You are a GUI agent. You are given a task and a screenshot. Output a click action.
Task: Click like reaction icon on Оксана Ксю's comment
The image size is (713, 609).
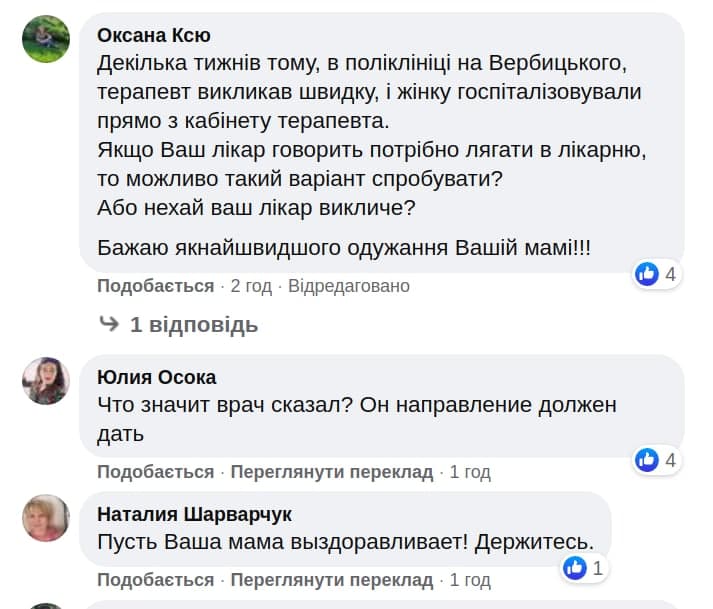(647, 274)
